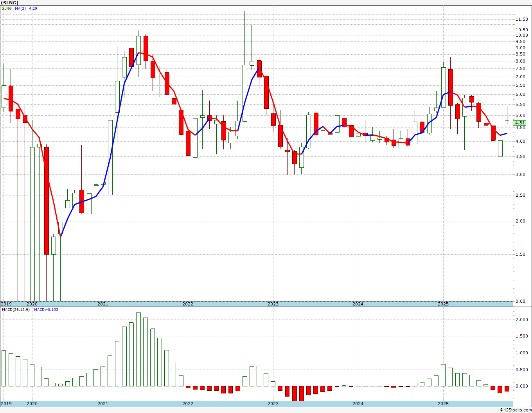This screenshot has height=413, width=532.
Task: Click the "8.00" price axis label
Action: 521,61
